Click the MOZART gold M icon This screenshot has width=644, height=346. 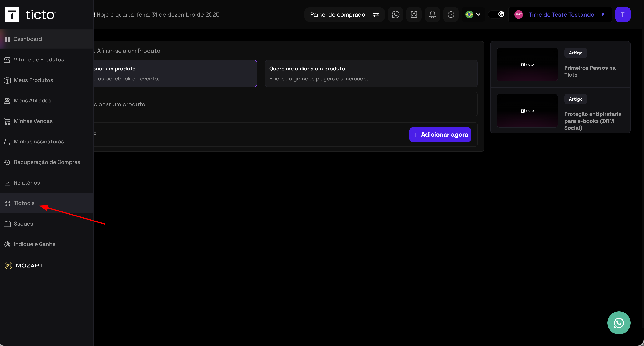point(8,265)
